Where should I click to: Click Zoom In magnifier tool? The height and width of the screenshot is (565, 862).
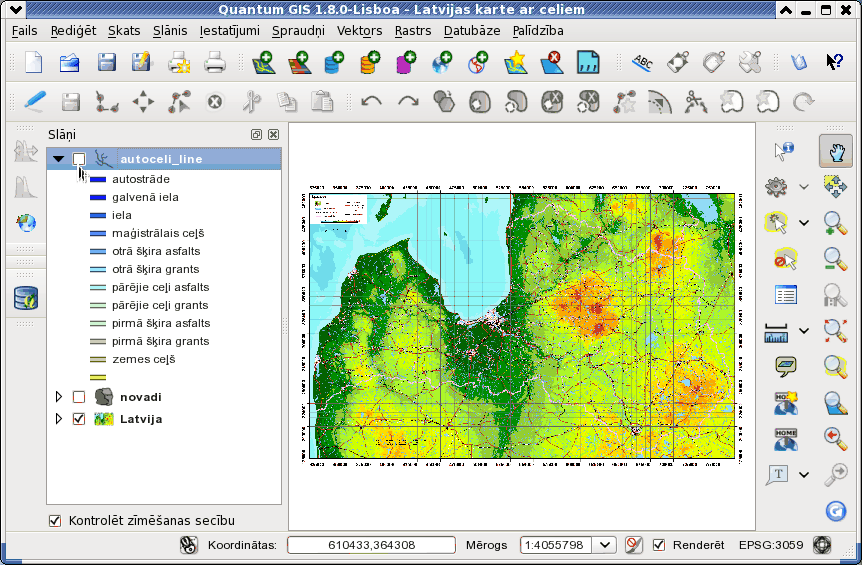pos(835,224)
